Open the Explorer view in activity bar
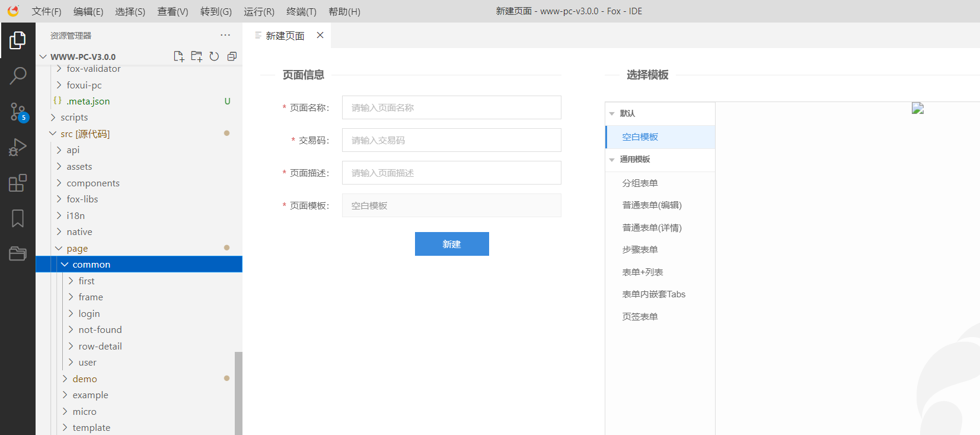The height and width of the screenshot is (435, 980). pos(18,40)
